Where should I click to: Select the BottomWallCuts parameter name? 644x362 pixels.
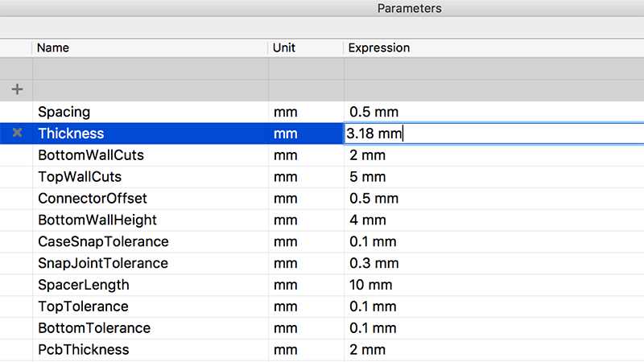pyautogui.click(x=90, y=155)
